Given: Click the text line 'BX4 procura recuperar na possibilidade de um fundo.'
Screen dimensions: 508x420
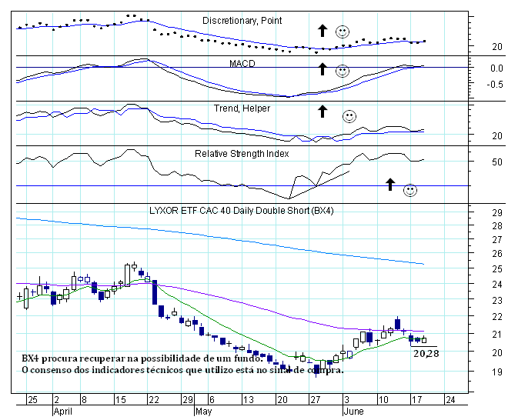Looking at the screenshot, I should (142, 358).
